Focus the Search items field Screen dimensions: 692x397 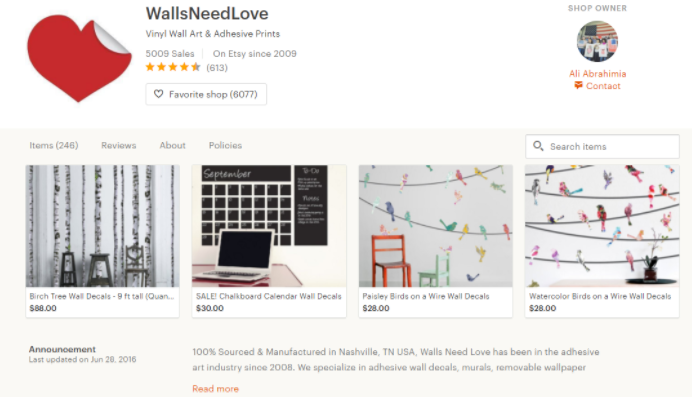[602, 146]
